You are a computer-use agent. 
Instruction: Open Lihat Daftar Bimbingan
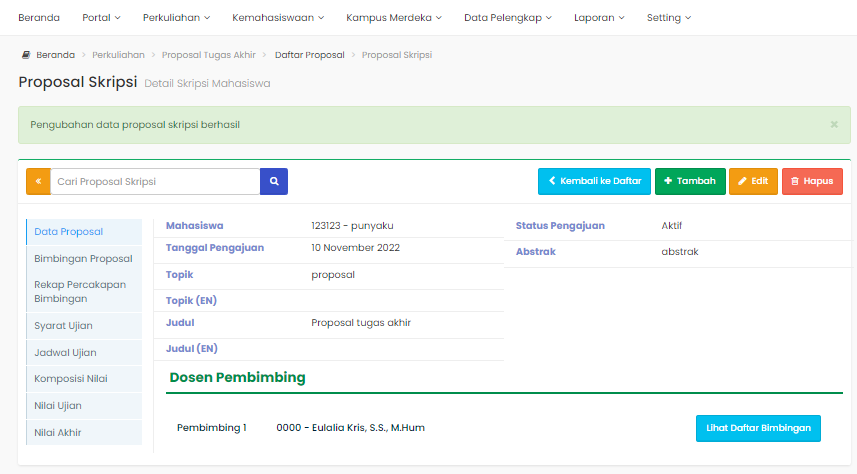[758, 428]
